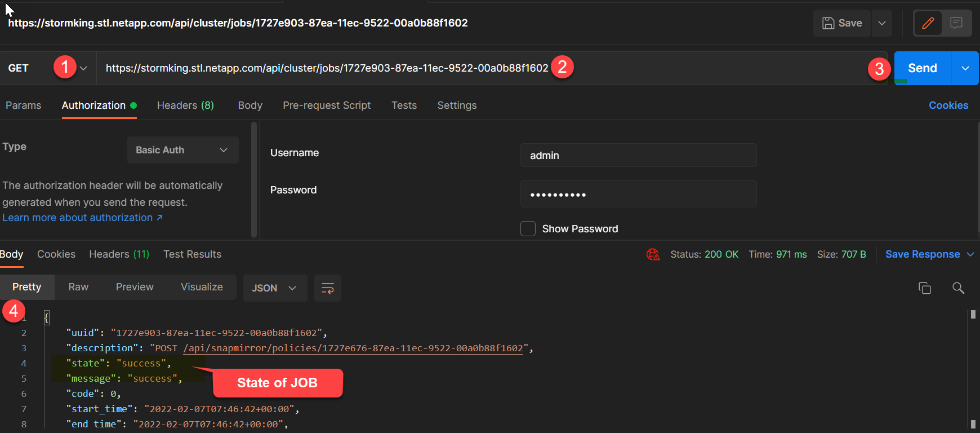Click the Username input field
Image resolution: width=980 pixels, height=433 pixels.
[x=638, y=155]
